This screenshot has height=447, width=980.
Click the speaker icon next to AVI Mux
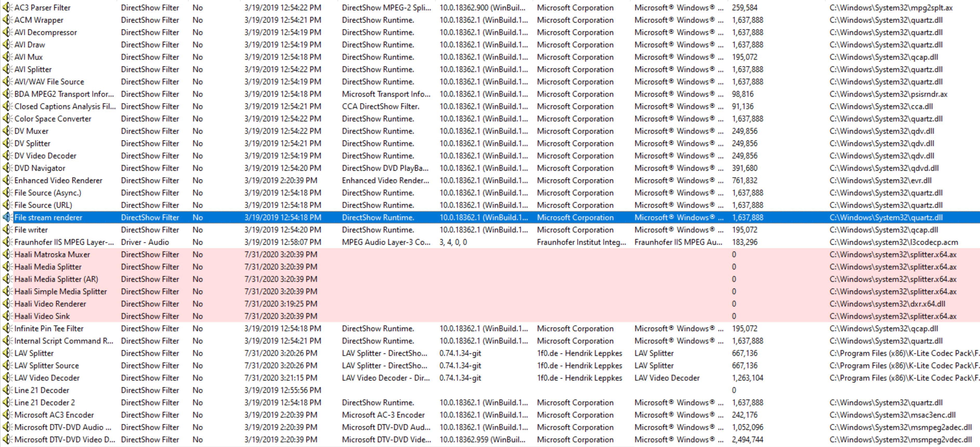(x=7, y=57)
